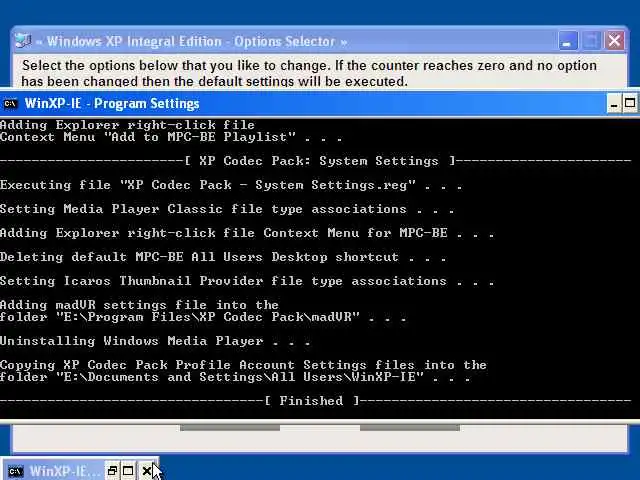Click 'Executing file XP Codec Pack' line
The image size is (640, 480).
click(231, 185)
